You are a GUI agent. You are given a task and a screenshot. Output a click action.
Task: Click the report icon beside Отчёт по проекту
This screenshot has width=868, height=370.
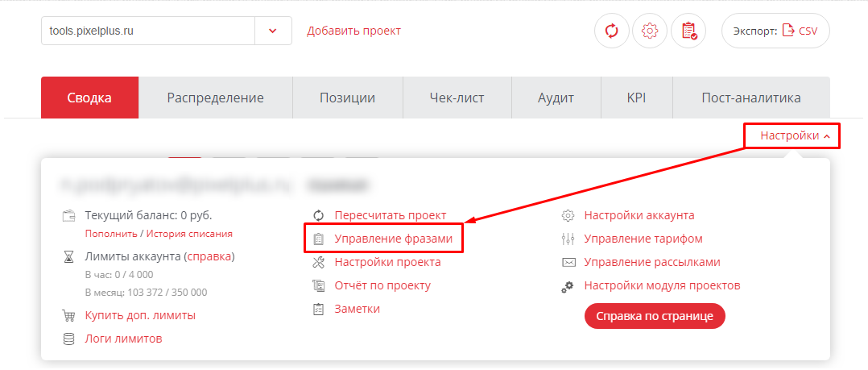click(318, 286)
